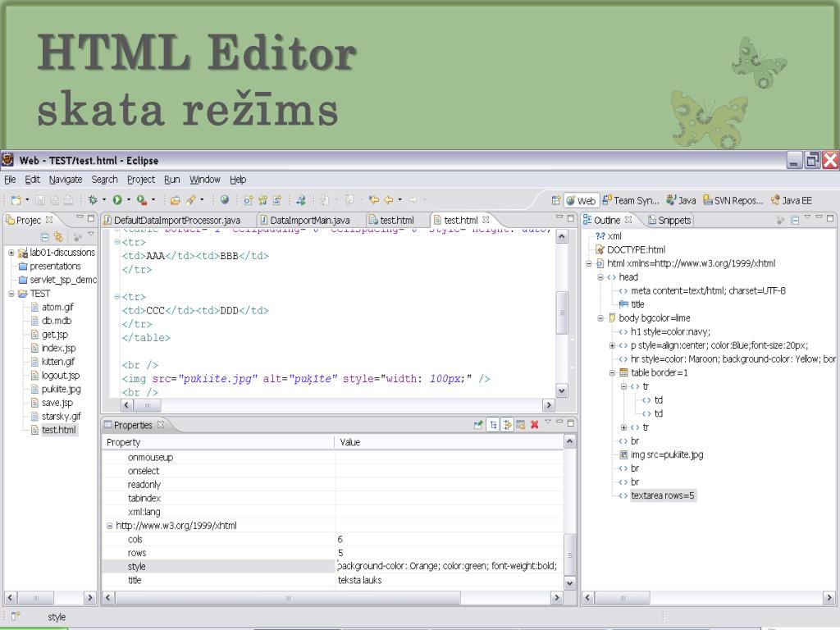The image size is (840, 630).
Task: Collapse the head node in Outline
Action: (600, 277)
